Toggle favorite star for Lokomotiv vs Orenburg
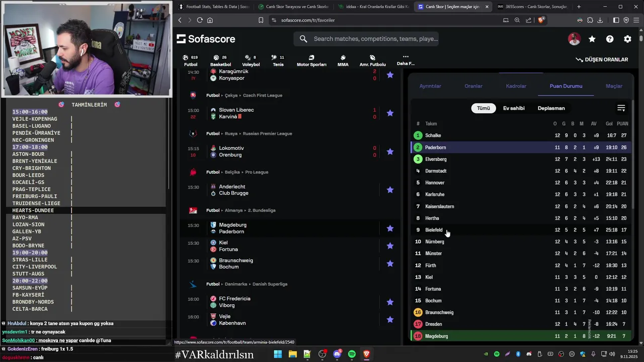644x362 pixels. (x=390, y=151)
